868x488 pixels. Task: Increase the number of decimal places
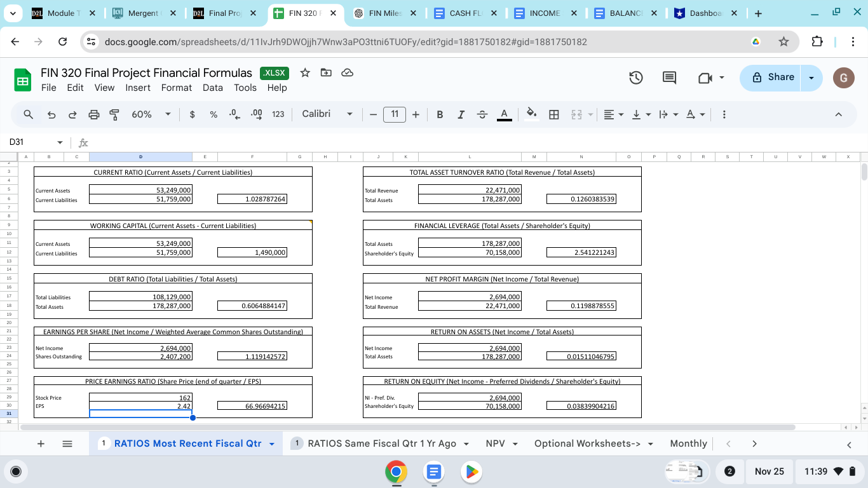(x=257, y=114)
